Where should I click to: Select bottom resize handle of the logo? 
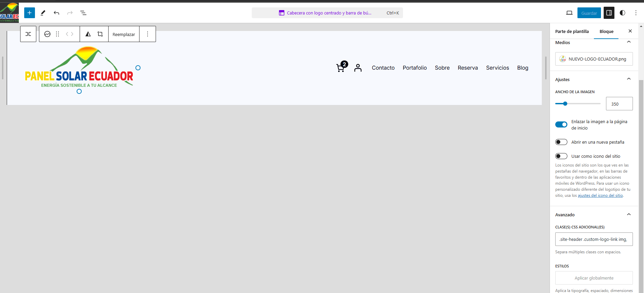click(79, 91)
